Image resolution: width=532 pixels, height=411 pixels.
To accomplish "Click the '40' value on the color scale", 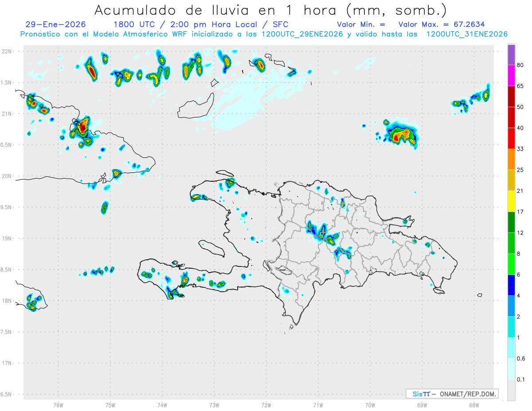I will (x=520, y=128).
